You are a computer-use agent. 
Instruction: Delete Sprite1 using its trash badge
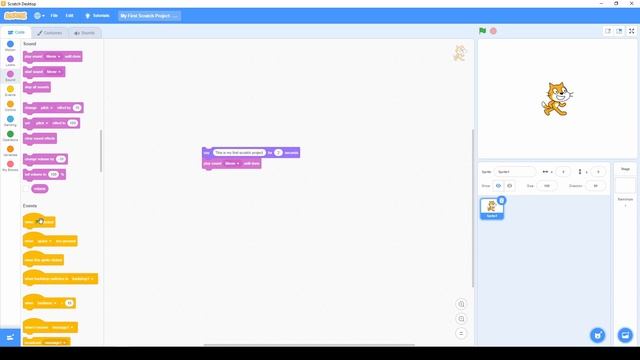502,200
